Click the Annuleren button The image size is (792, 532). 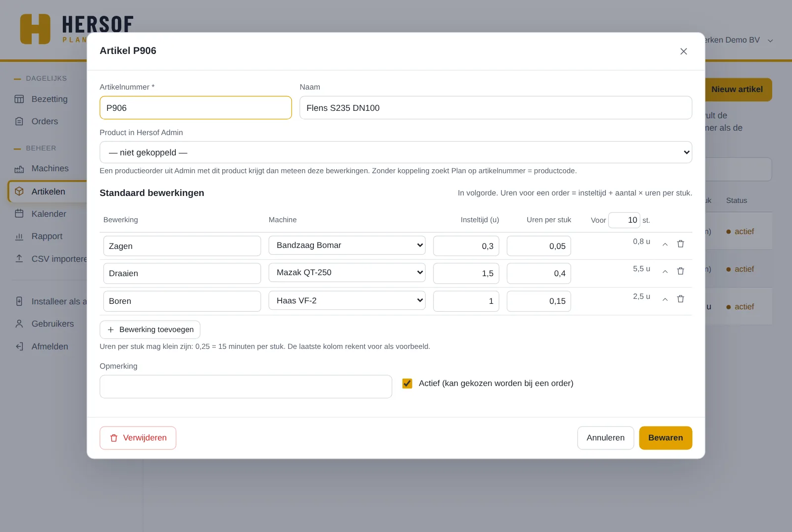[605, 438]
